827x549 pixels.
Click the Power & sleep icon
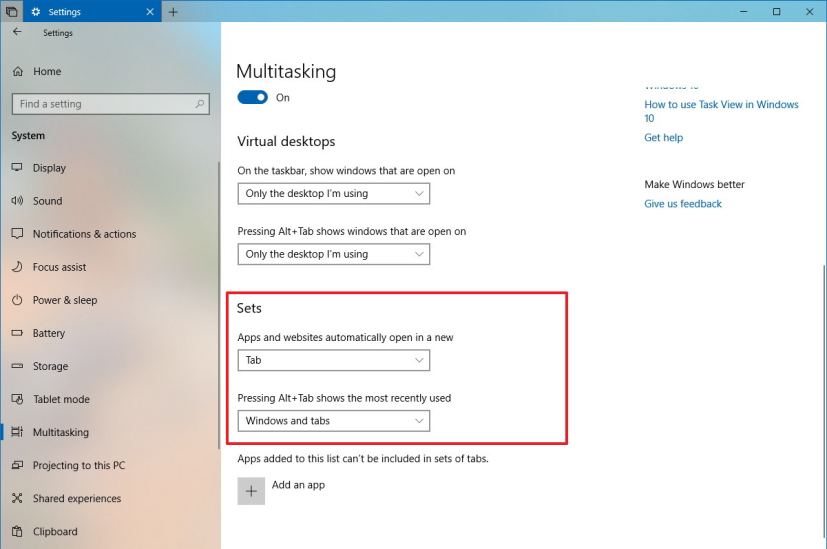(x=17, y=300)
